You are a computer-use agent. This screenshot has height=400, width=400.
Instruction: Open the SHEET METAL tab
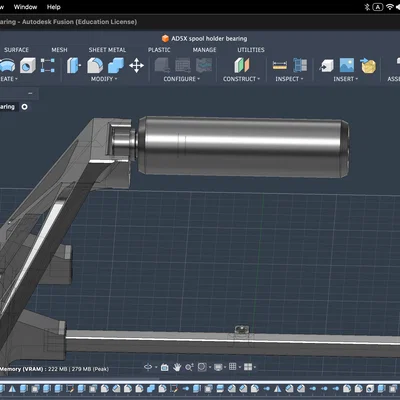[107, 50]
